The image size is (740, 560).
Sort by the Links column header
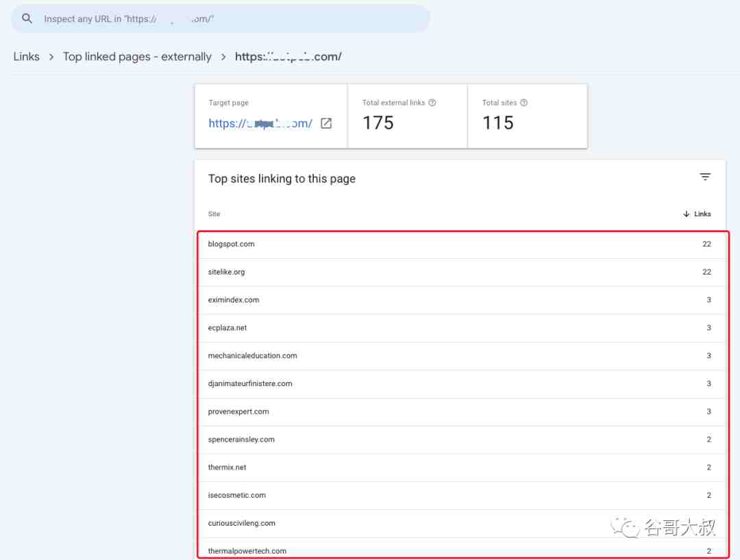click(702, 214)
